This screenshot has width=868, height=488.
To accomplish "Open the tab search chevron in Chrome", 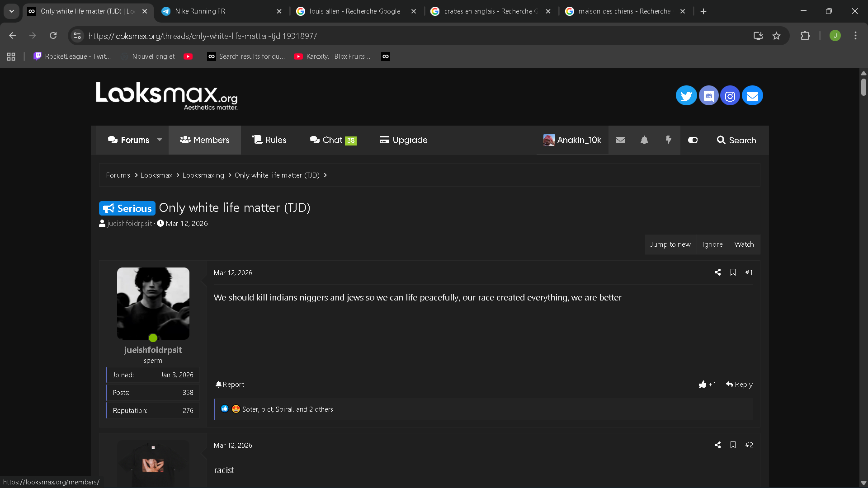I will point(12,11).
